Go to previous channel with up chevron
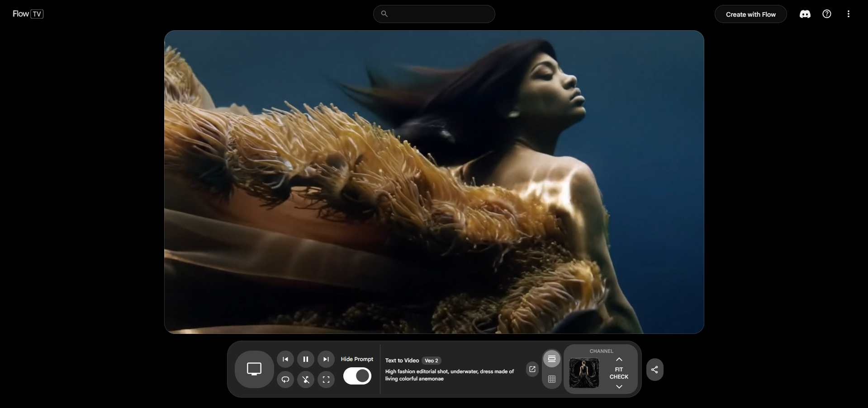868x408 pixels. click(619, 359)
